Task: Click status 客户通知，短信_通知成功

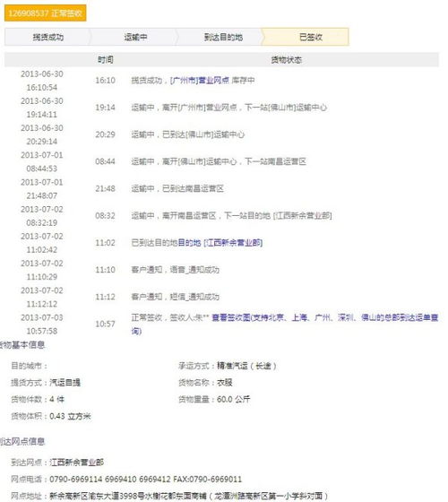Action: tap(176, 297)
